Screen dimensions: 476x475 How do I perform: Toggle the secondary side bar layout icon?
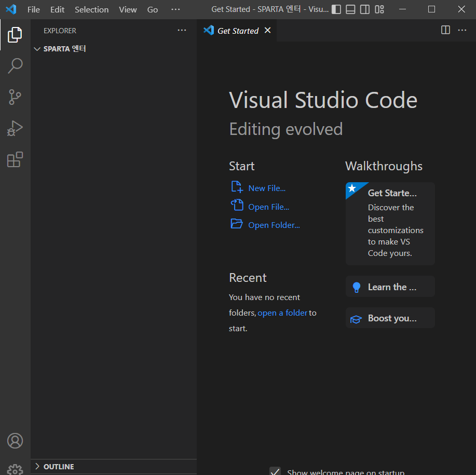point(364,9)
